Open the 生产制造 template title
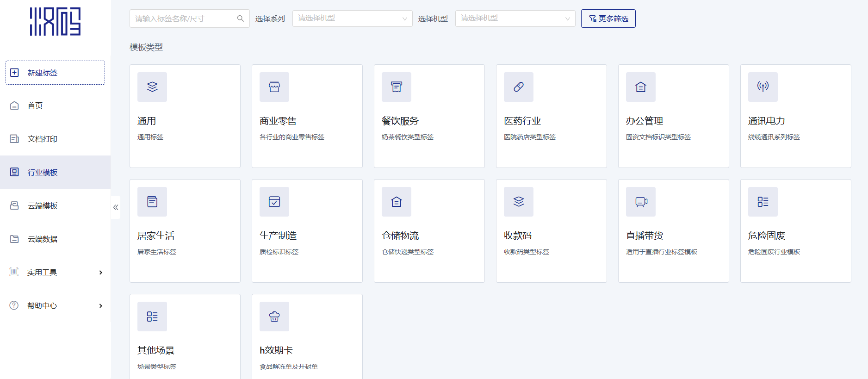The height and width of the screenshot is (379, 868). pyautogui.click(x=278, y=236)
